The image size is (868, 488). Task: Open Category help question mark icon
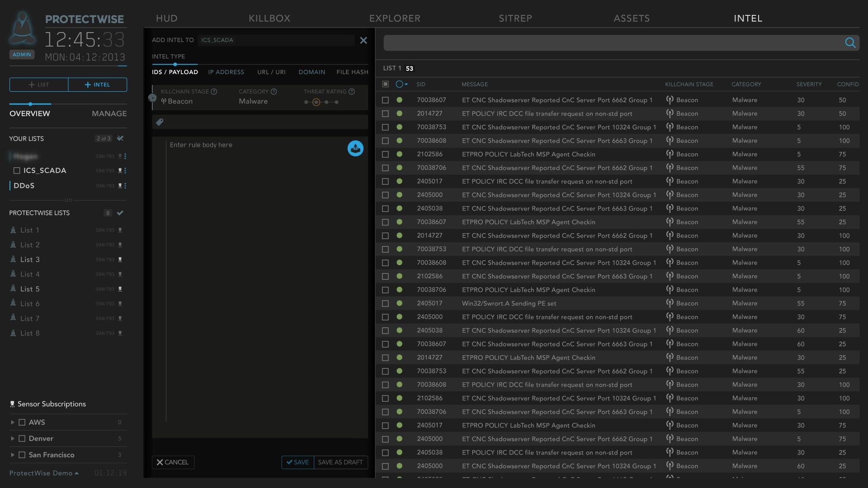[x=274, y=91]
